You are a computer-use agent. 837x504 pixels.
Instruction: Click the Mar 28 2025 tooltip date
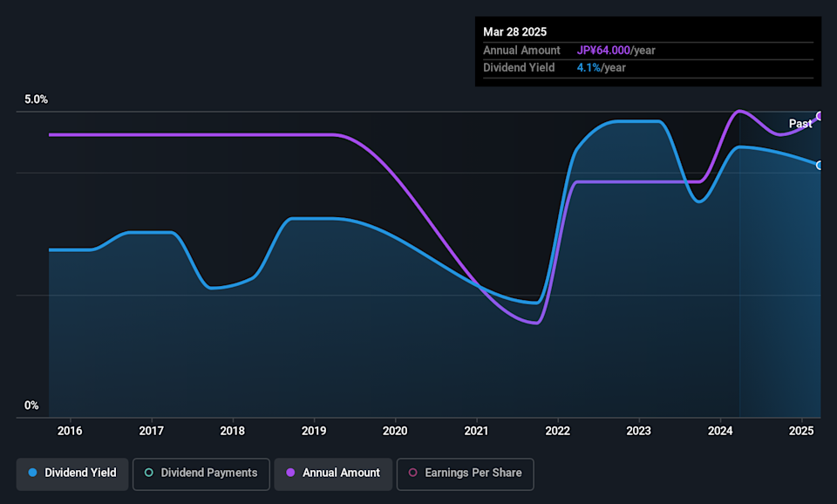[514, 32]
